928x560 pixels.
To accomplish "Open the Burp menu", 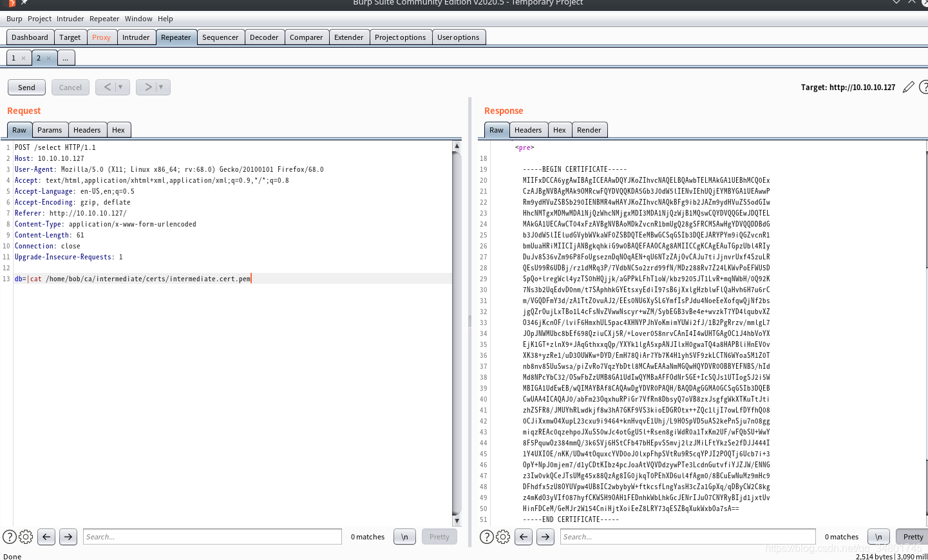I will click(x=14, y=19).
